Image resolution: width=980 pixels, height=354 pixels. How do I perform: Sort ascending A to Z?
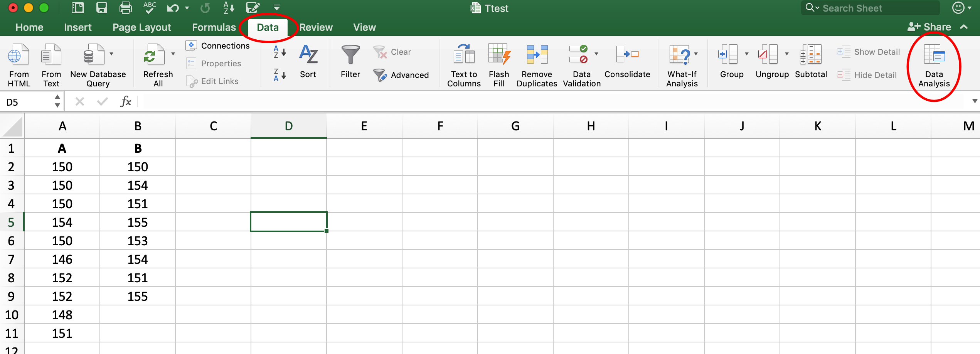point(280,52)
